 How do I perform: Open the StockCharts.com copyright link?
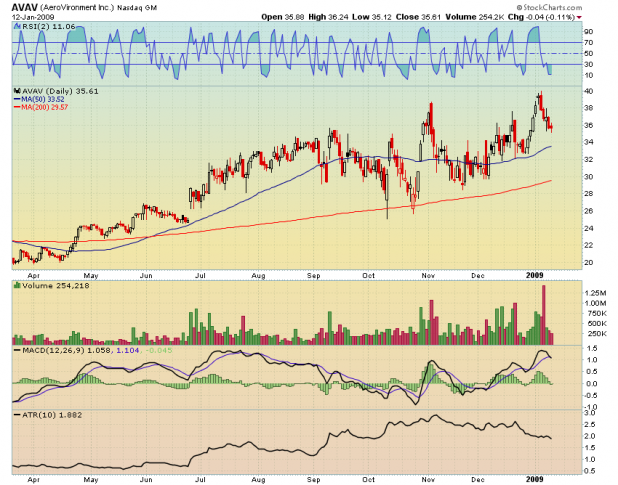tap(549, 7)
